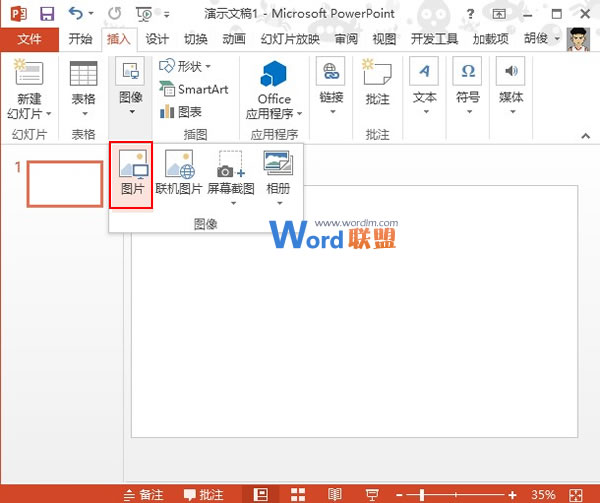Viewport: 600px width, 503px height.
Task: Open the Shapes (形状) dropdown
Action: (x=184, y=66)
